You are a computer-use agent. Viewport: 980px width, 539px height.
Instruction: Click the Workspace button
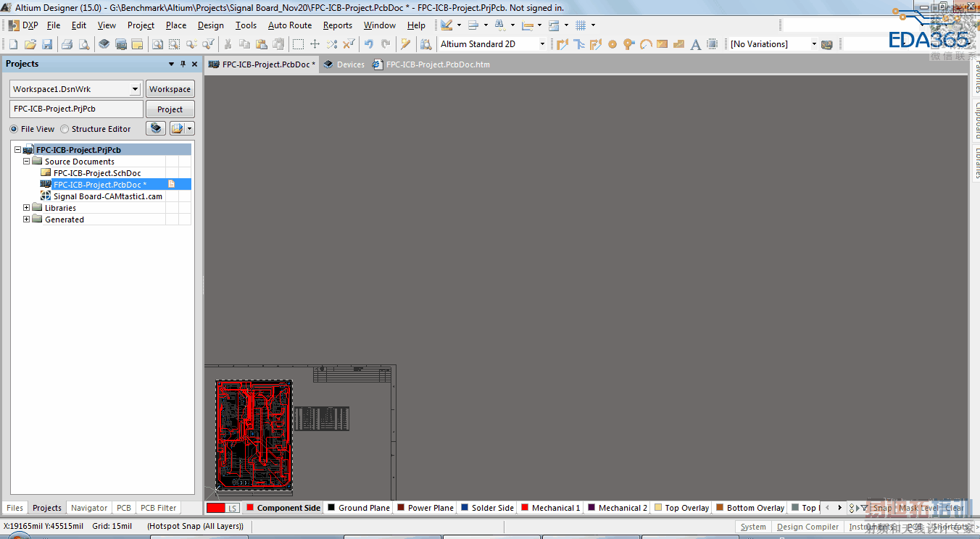click(x=170, y=89)
